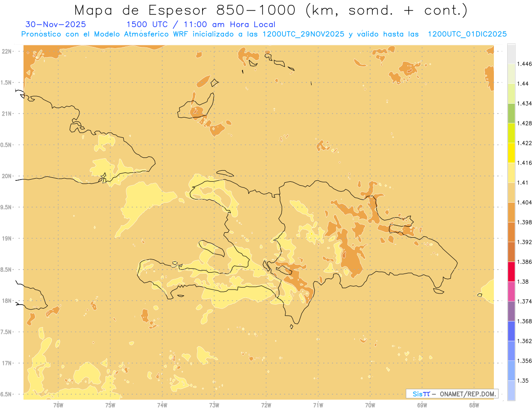This screenshot has width=532, height=411.
Task: Select the green color bar segment above 1.428
Action: [511, 113]
